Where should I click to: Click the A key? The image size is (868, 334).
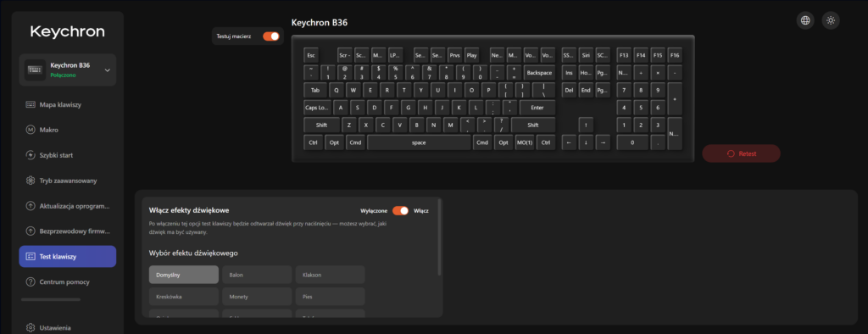tap(341, 108)
